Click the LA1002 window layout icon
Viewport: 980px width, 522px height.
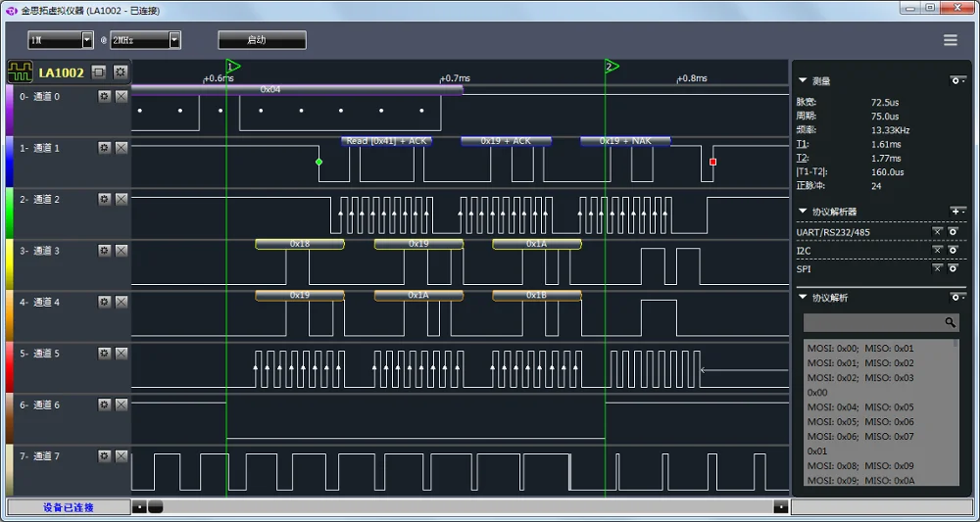click(99, 72)
